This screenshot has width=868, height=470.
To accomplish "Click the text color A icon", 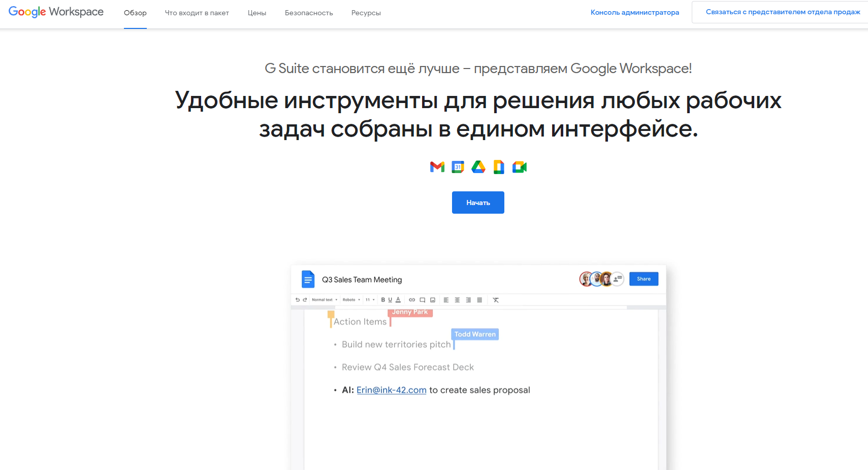I will coord(398,300).
